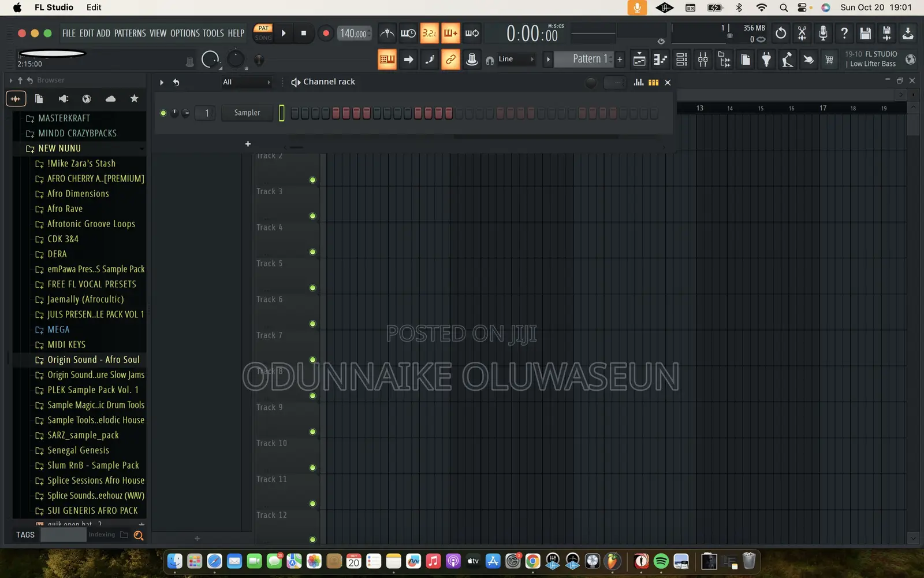This screenshot has height=578, width=924.
Task: Open the Piano roll view icon
Action: pos(661,59)
